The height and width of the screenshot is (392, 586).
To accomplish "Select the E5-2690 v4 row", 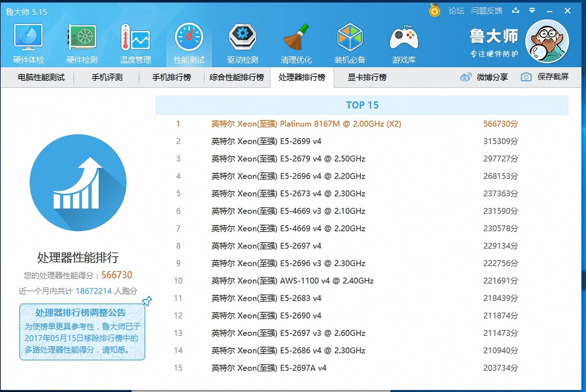I will click(x=362, y=315).
